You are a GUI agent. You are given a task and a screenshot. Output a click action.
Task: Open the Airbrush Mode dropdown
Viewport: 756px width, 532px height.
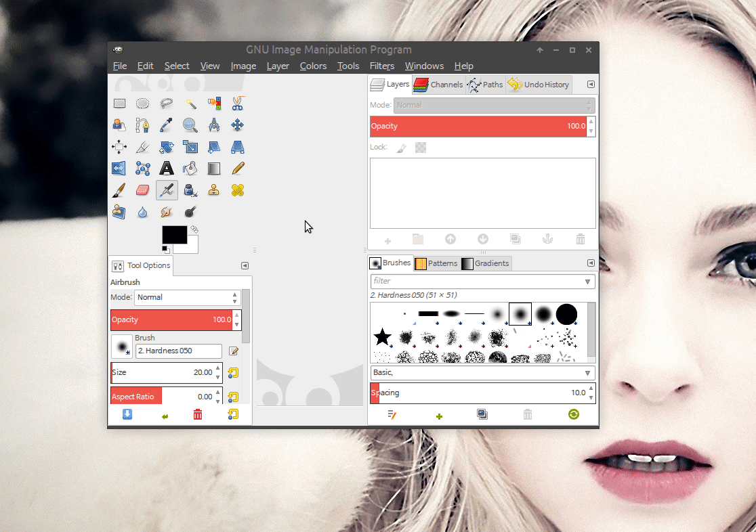tap(187, 297)
